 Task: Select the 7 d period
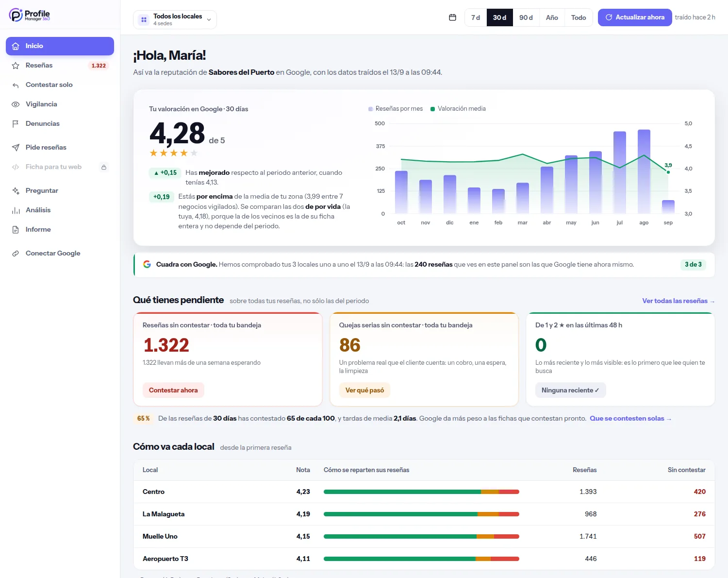(476, 17)
